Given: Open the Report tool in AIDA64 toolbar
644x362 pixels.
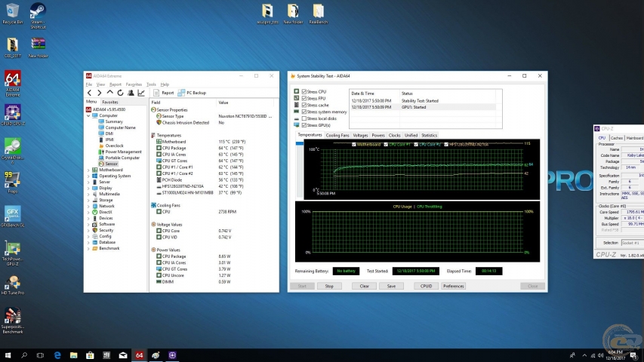Looking at the screenshot, I should [x=164, y=93].
